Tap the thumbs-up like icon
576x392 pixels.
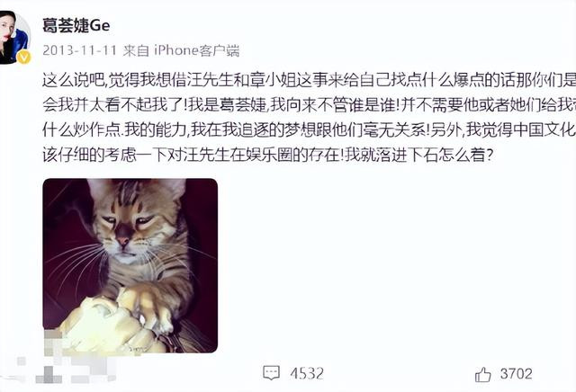[x=482, y=375]
